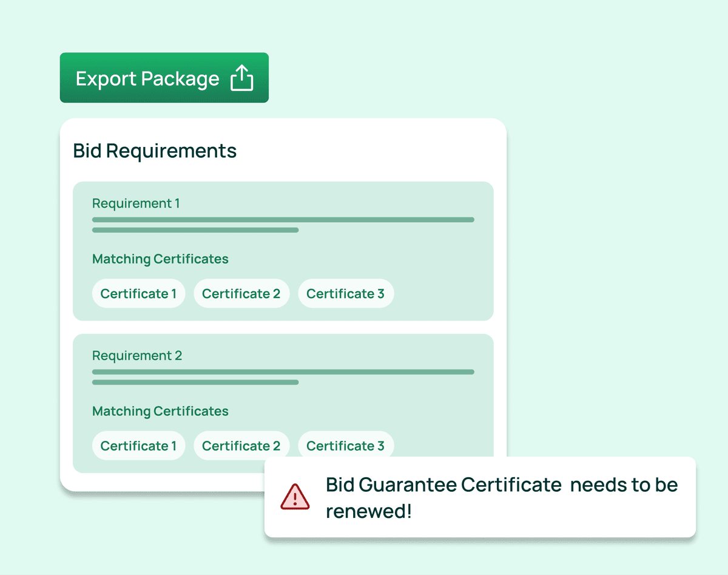Screen dimensions: 728x575
Task: Select Certificate 1 chip under Requirement 1
Action: 138,294
